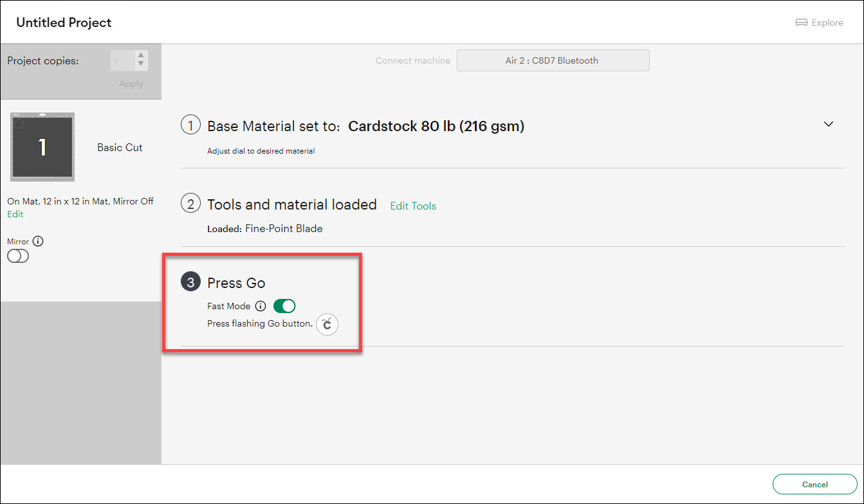Open the Mirror info icon
The width and height of the screenshot is (864, 504).
pos(38,241)
